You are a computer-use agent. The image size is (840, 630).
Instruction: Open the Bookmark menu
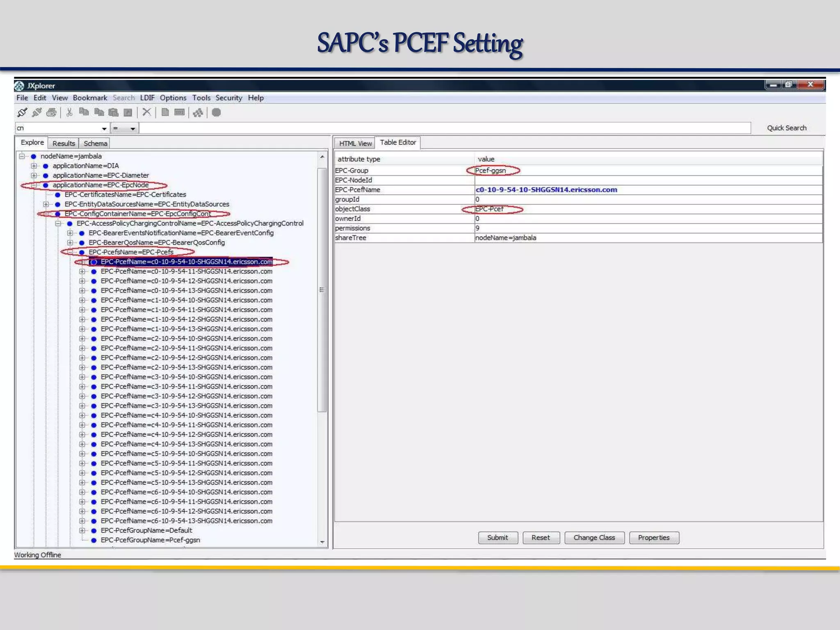coord(90,98)
